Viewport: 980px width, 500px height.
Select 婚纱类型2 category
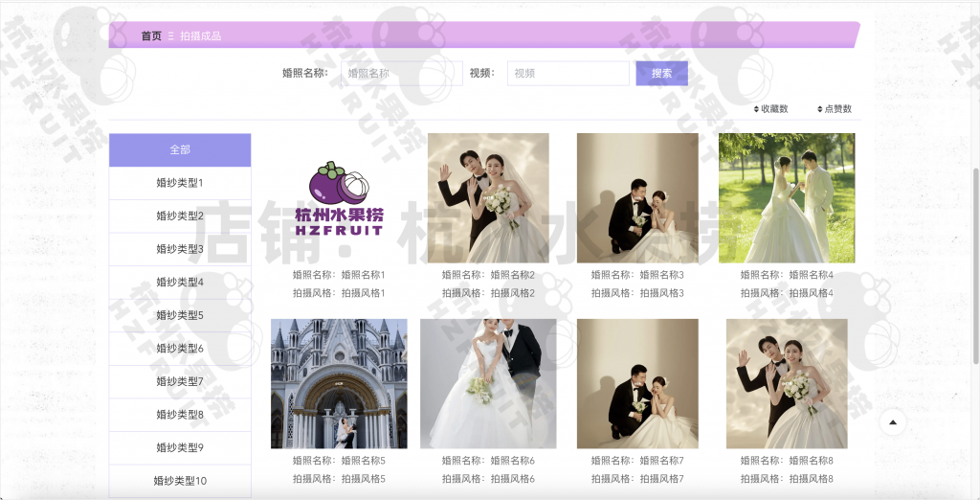[180, 216]
